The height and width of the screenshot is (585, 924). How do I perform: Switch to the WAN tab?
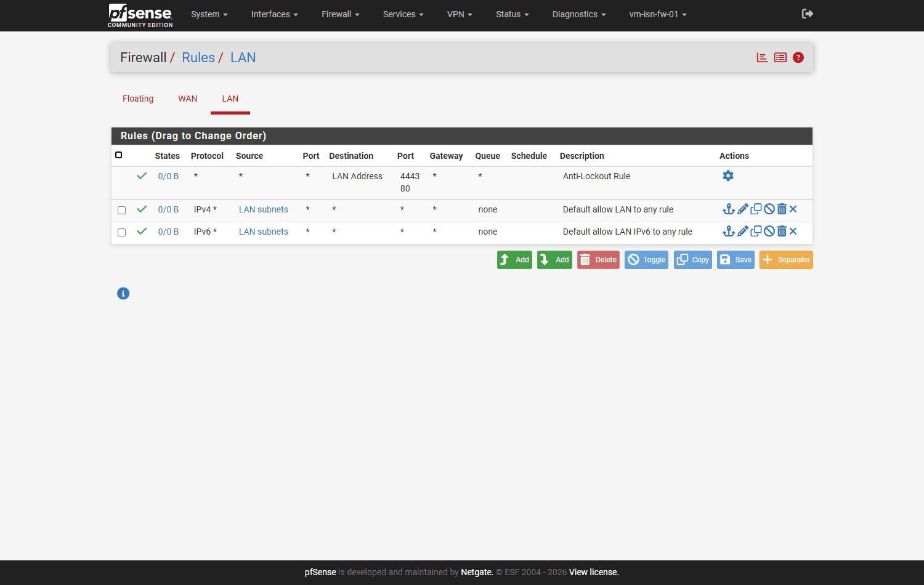point(188,99)
